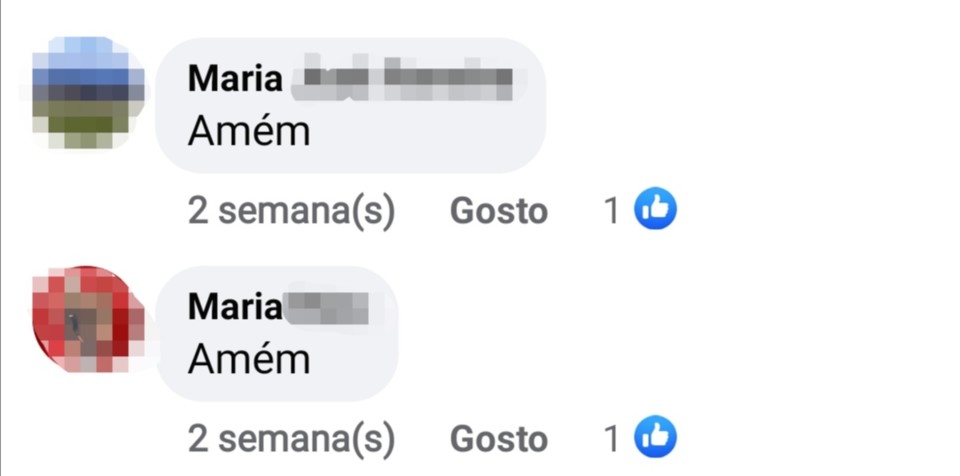
Task: View reaction count 1 on second comment
Action: click(611, 439)
